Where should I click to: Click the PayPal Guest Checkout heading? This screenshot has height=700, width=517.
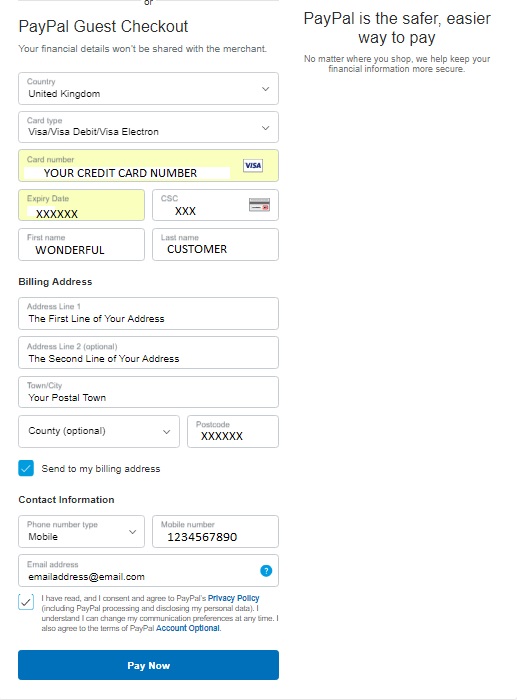pos(103,26)
